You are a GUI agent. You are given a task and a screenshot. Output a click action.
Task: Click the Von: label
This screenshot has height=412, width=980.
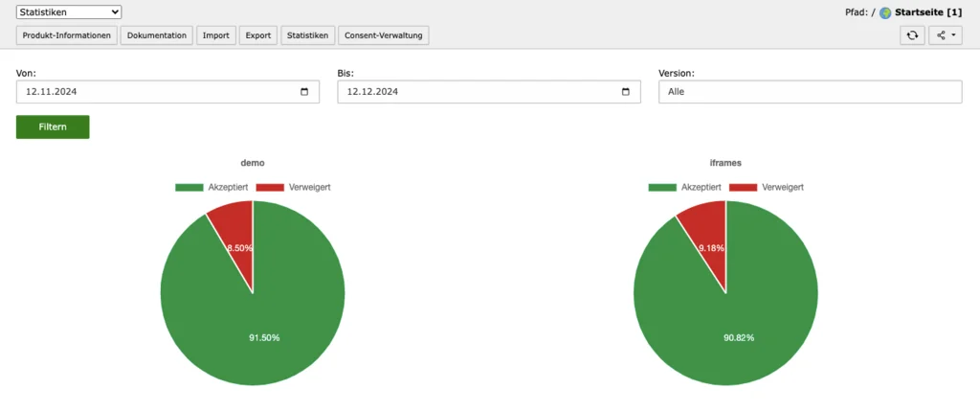pyautogui.click(x=26, y=73)
